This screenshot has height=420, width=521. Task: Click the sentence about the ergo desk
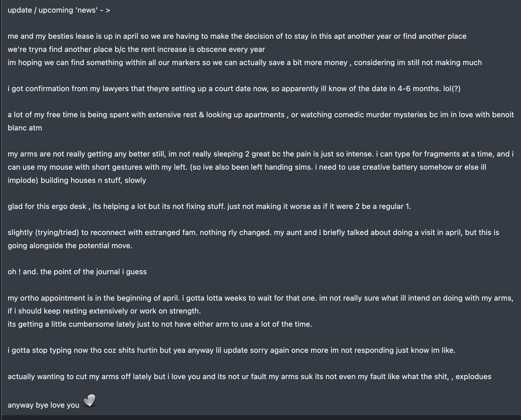pyautogui.click(x=209, y=207)
